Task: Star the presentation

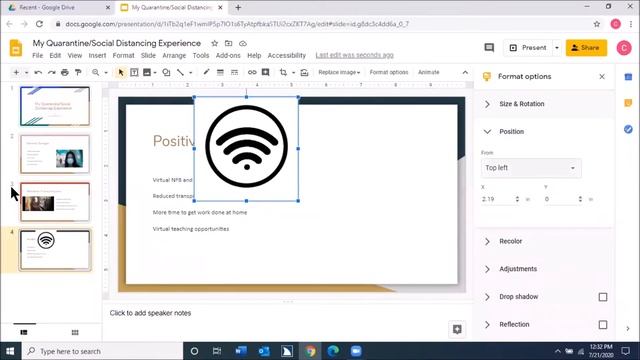Action: (x=215, y=43)
